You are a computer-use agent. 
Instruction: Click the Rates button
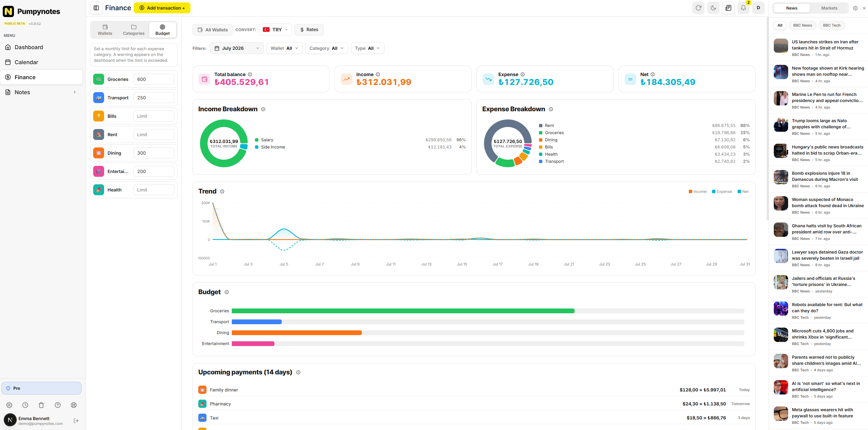(309, 30)
